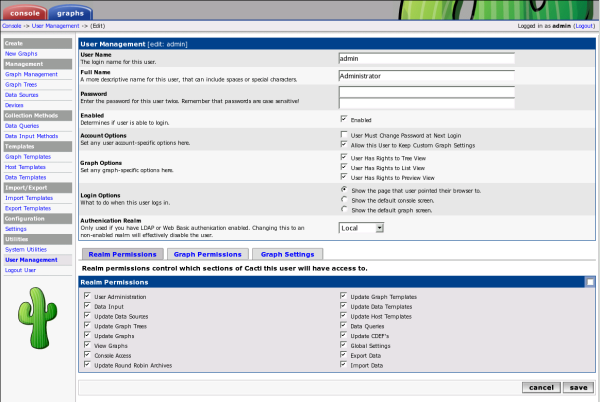
Task: Toggle Console Access permission
Action: (87, 355)
